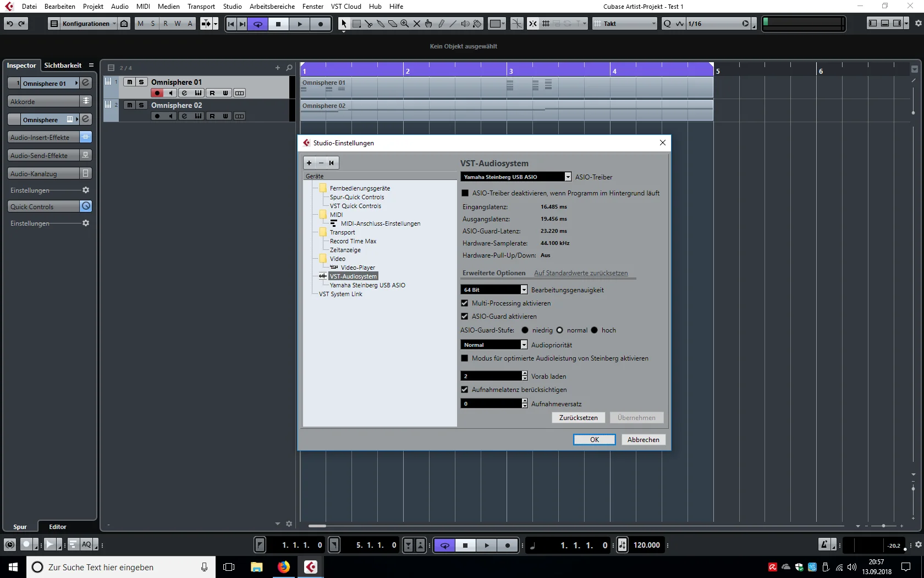Activate Cycle in top transport

coord(257,24)
